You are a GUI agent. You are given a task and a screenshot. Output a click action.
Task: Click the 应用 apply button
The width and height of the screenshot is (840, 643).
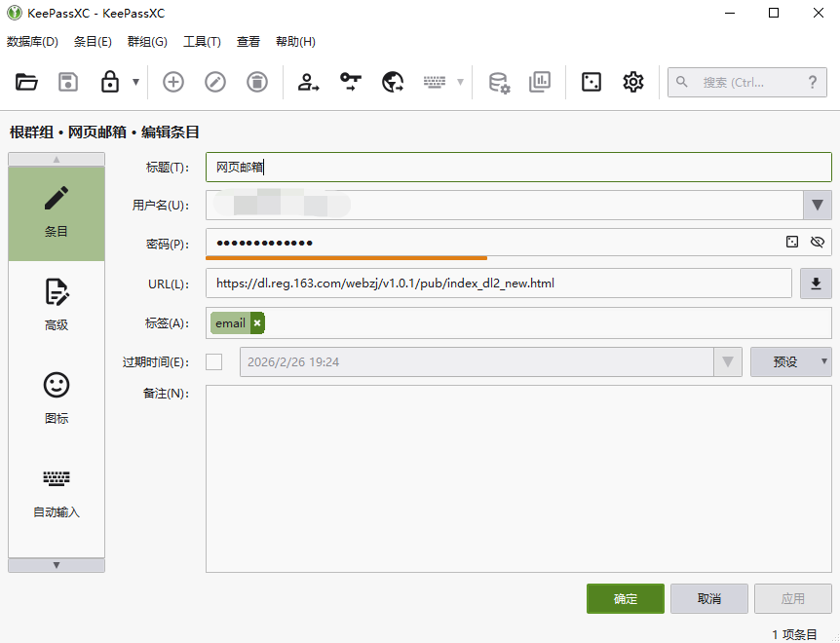point(793,598)
